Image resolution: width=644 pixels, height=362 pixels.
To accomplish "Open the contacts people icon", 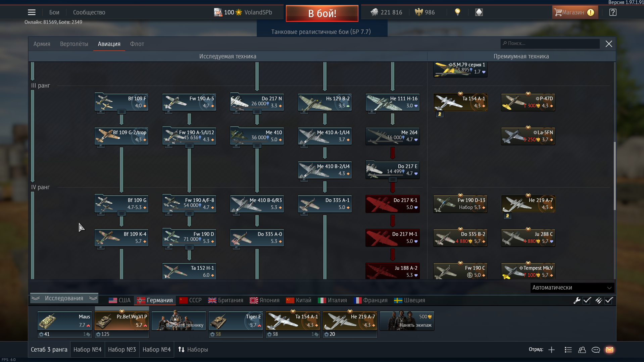I will click(582, 350).
